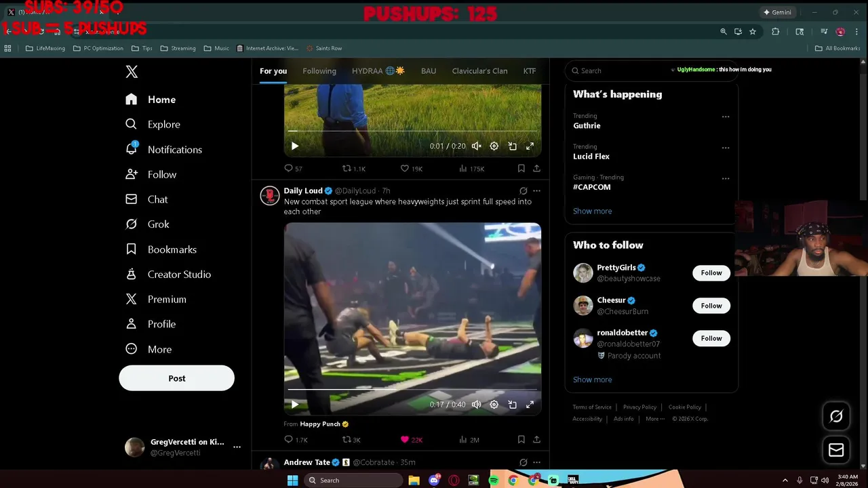Switch to For you tab
The height and width of the screenshot is (488, 868).
[273, 70]
